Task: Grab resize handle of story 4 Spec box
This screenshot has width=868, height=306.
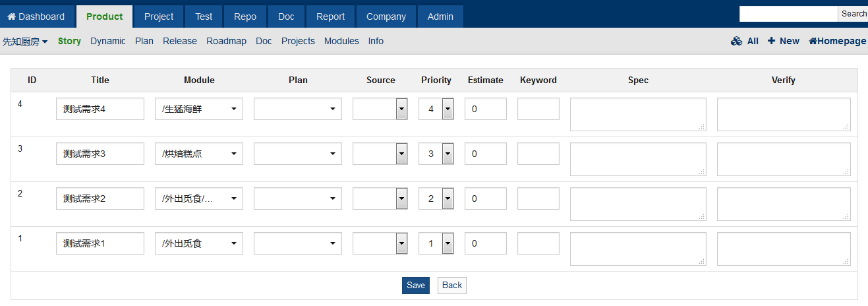Action: click(x=701, y=127)
